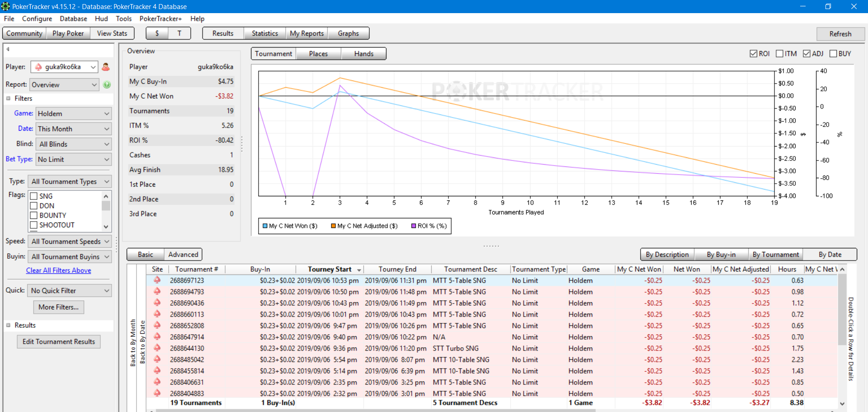
Task: Enable the ROI graph checkbox
Action: (x=753, y=53)
